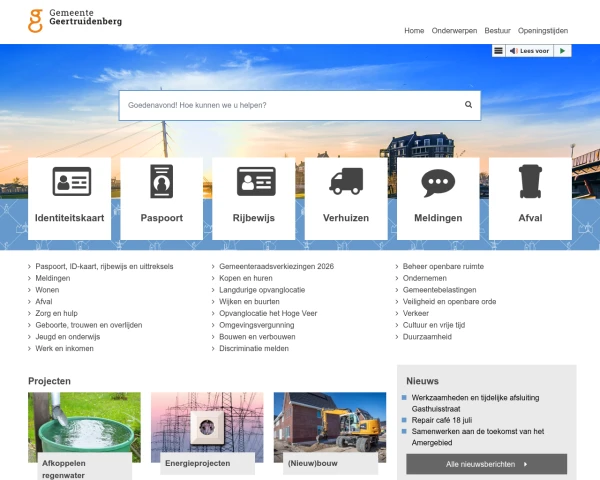The height and width of the screenshot is (480, 600).
Task: Open the Jeugd en onderwijs link
Action: click(x=68, y=337)
